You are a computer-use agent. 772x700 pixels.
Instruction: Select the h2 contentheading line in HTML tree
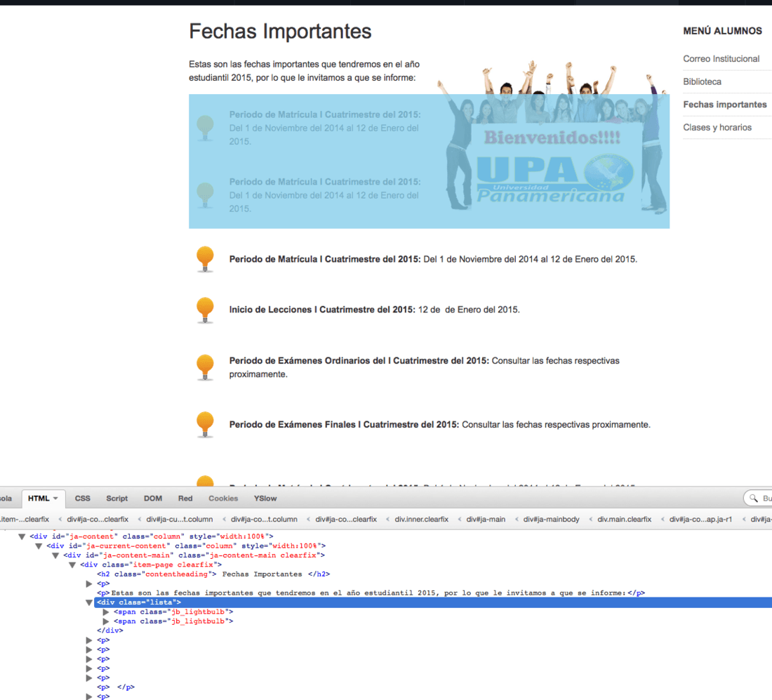pos(213,574)
